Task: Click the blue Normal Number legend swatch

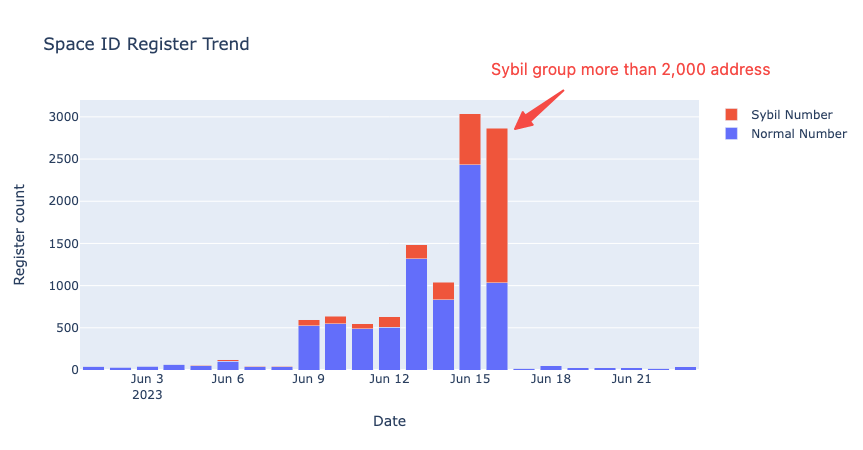Action: pos(731,134)
